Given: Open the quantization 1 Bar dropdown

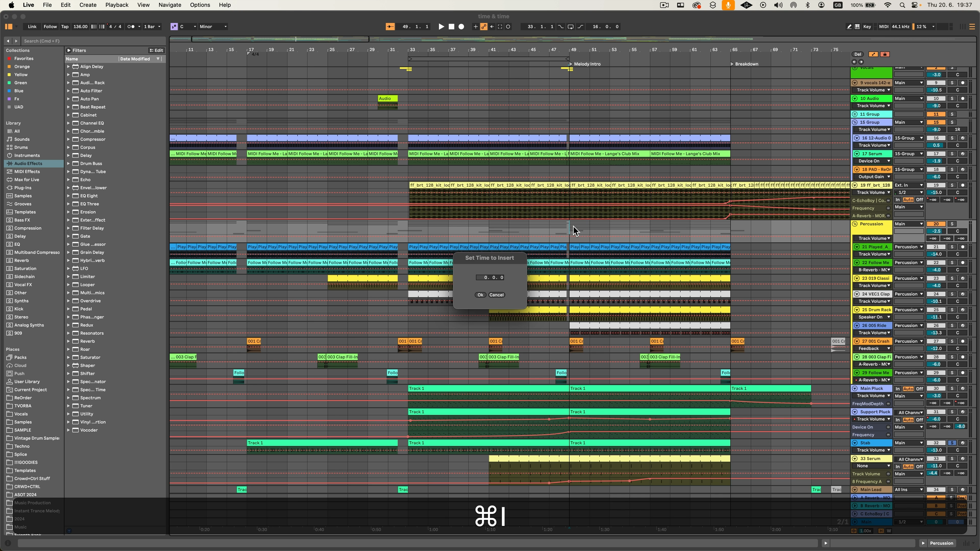Looking at the screenshot, I should (x=152, y=27).
